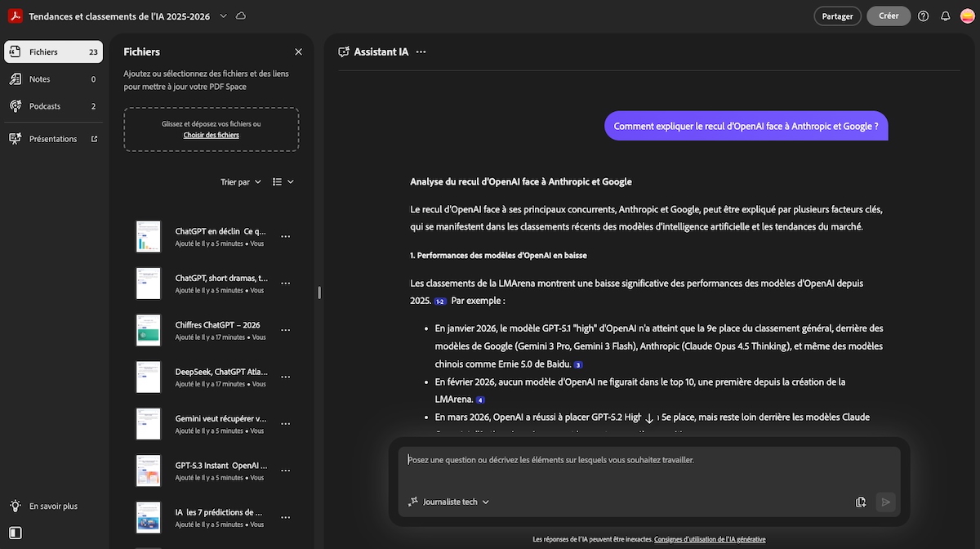Click citation marker 3 in the answer

(578, 365)
